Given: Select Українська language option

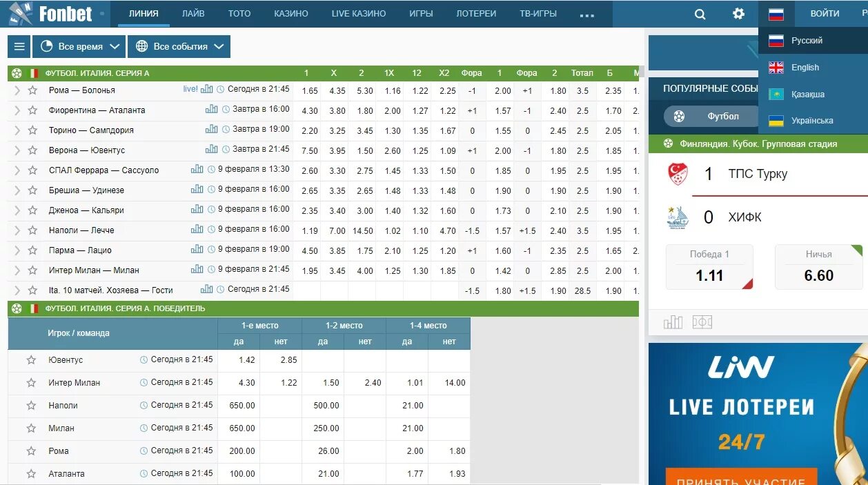Looking at the screenshot, I should coord(813,120).
